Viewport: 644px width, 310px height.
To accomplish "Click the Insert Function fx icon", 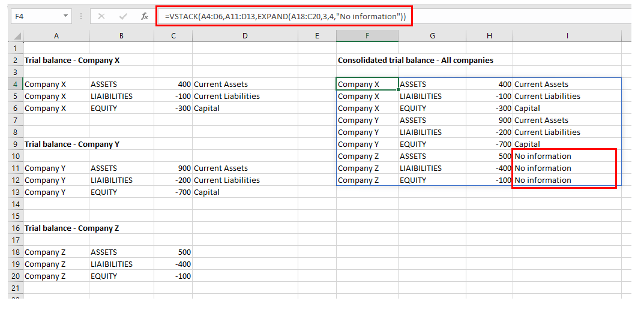I will tap(145, 16).
